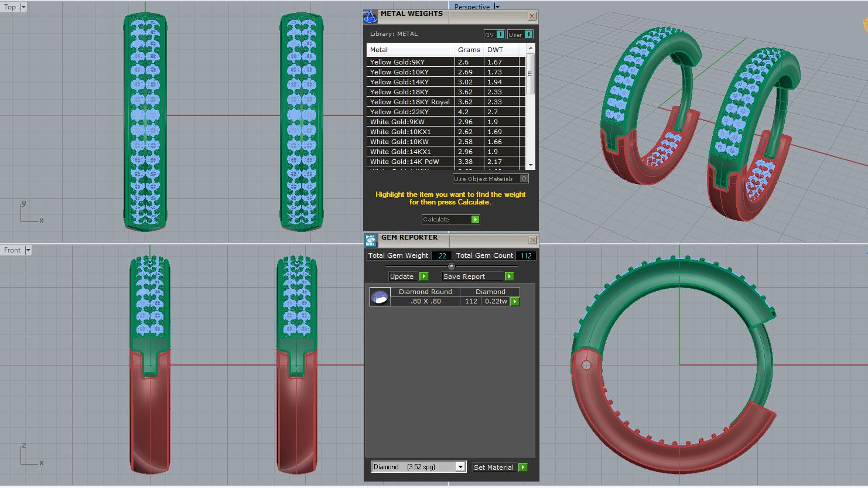Select the Yellow Gold:14KY row
This screenshot has width=868, height=488.
446,82
